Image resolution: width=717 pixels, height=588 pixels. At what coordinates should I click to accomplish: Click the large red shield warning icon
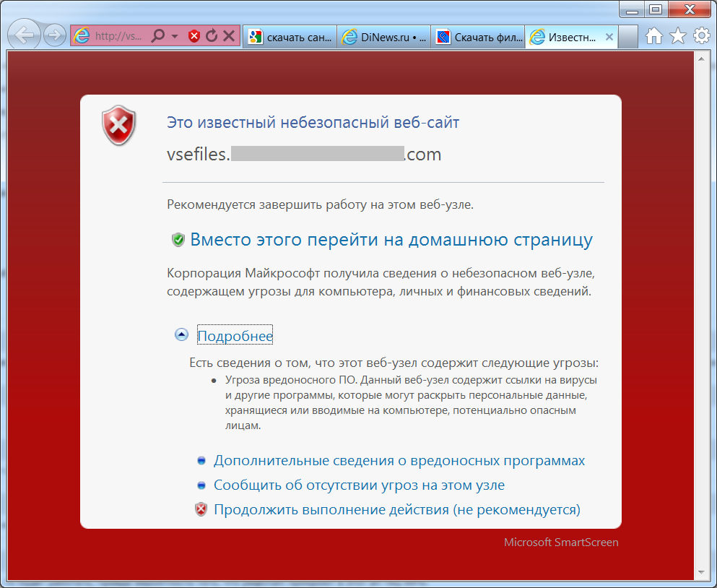pyautogui.click(x=119, y=125)
